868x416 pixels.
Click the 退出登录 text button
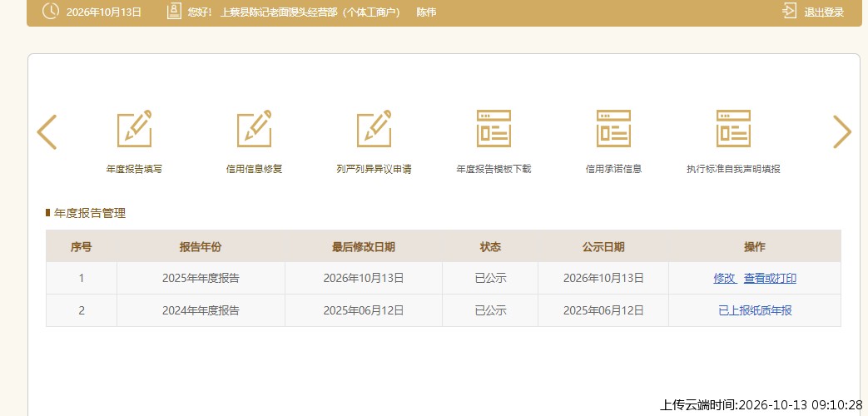click(824, 12)
